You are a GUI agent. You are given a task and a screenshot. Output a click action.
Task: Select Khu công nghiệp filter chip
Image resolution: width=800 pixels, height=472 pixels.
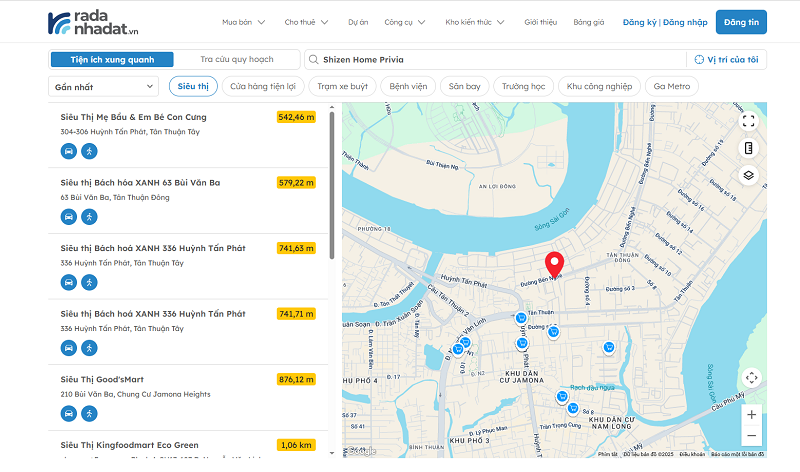click(599, 86)
